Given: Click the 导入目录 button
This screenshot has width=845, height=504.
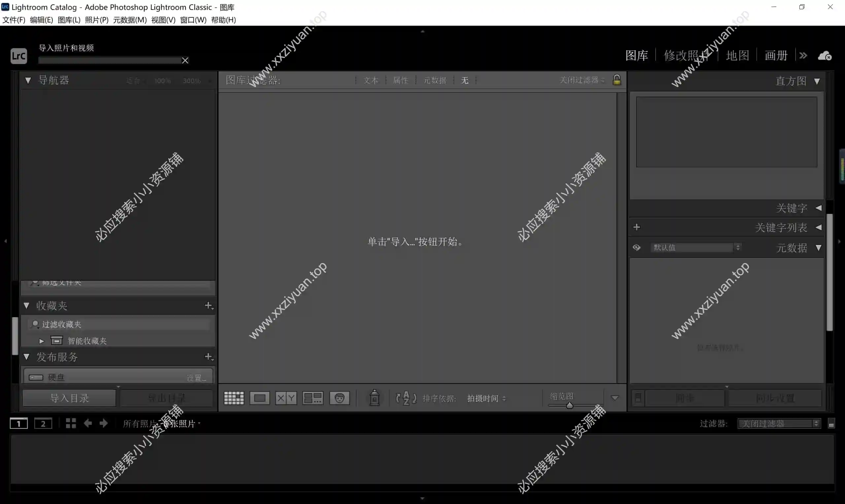Looking at the screenshot, I should coord(69,398).
